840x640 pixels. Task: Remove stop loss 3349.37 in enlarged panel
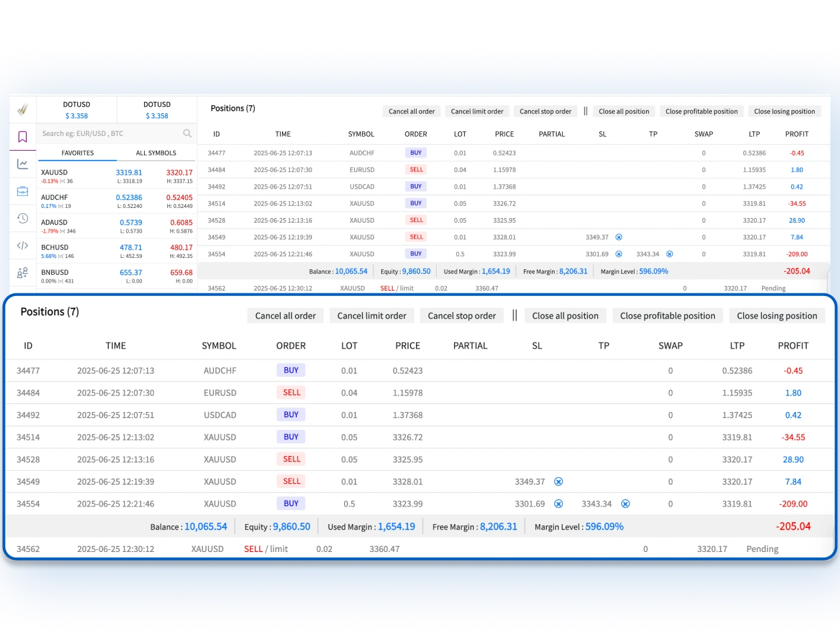pos(559,481)
